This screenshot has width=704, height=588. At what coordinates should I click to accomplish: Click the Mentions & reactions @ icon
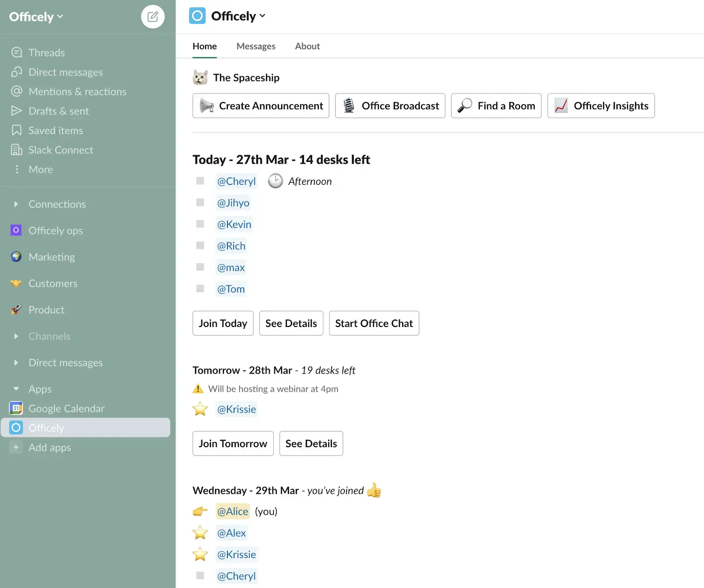tap(17, 91)
